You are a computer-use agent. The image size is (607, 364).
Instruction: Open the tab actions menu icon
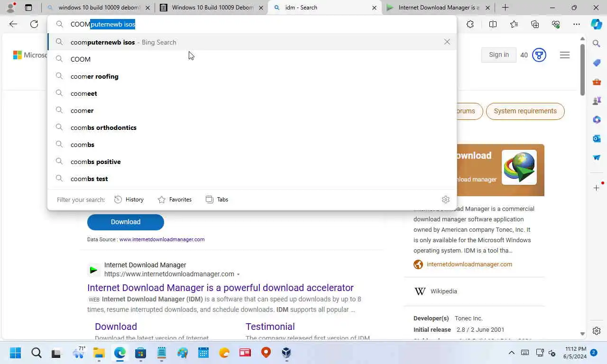point(28,8)
